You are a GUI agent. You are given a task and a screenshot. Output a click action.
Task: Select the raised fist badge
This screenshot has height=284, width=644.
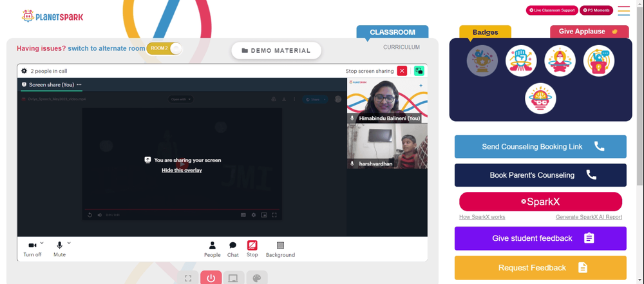(x=521, y=61)
